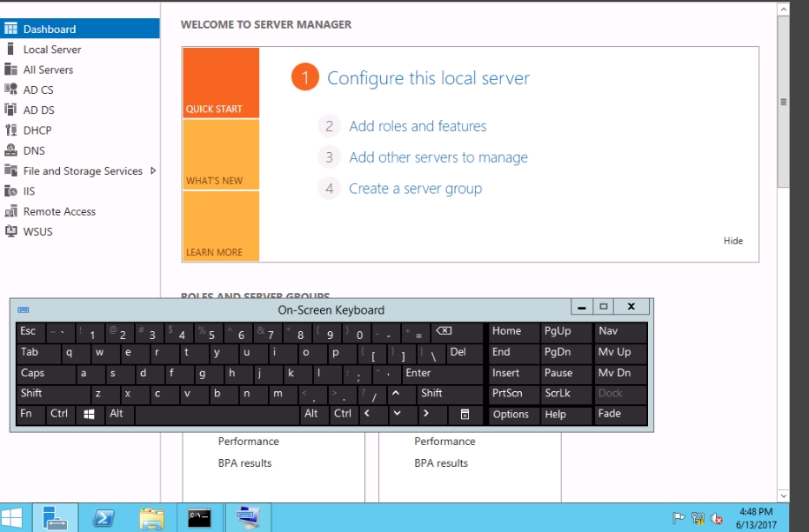Select the DHCP role icon
Image resolution: width=809 pixels, height=532 pixels.
coord(10,130)
